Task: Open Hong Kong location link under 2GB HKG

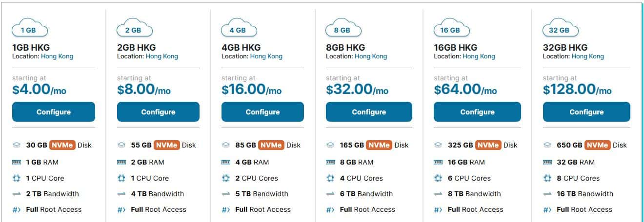Action: (161, 56)
